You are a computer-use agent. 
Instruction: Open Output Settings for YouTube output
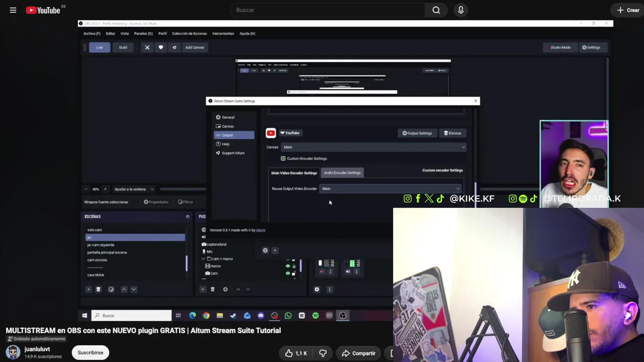click(x=417, y=133)
